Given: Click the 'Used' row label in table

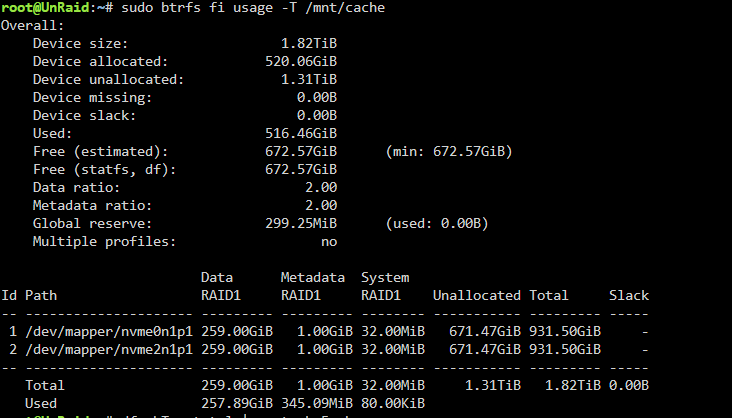Looking at the screenshot, I should [x=41, y=404].
